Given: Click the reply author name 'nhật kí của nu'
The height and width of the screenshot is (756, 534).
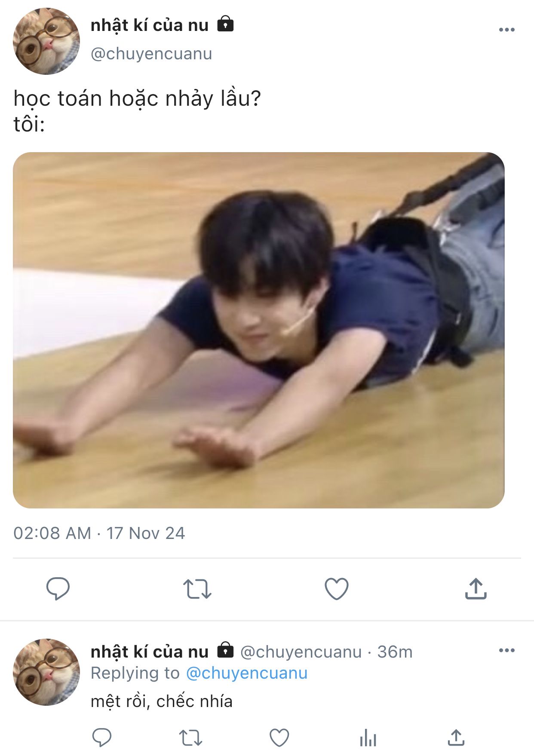Looking at the screenshot, I should [x=150, y=652].
